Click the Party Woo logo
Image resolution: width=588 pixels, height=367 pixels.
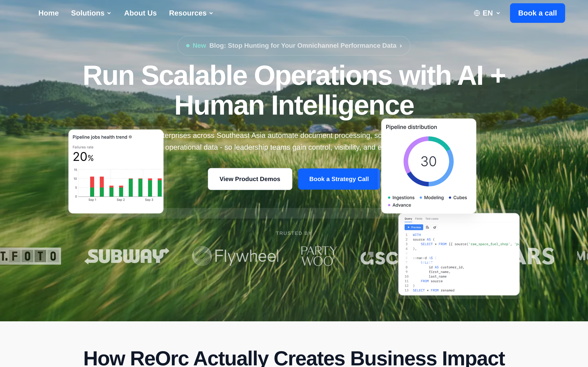click(x=318, y=256)
